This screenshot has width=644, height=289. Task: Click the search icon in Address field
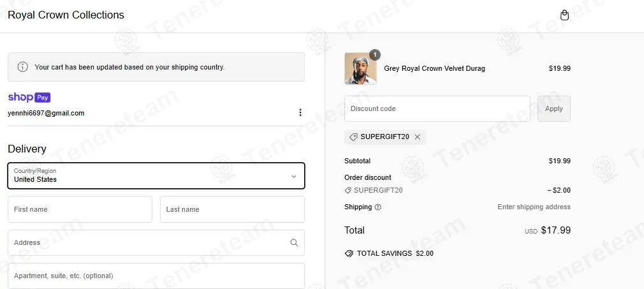point(294,242)
